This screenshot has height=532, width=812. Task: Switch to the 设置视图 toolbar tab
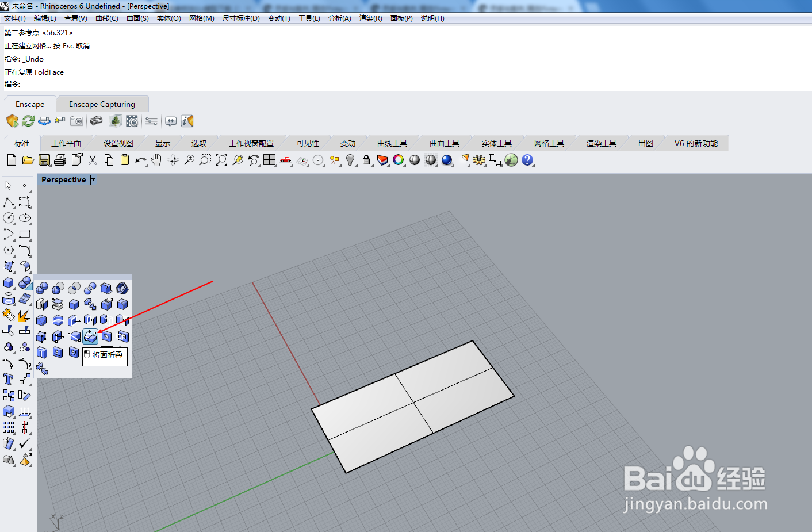[118, 143]
